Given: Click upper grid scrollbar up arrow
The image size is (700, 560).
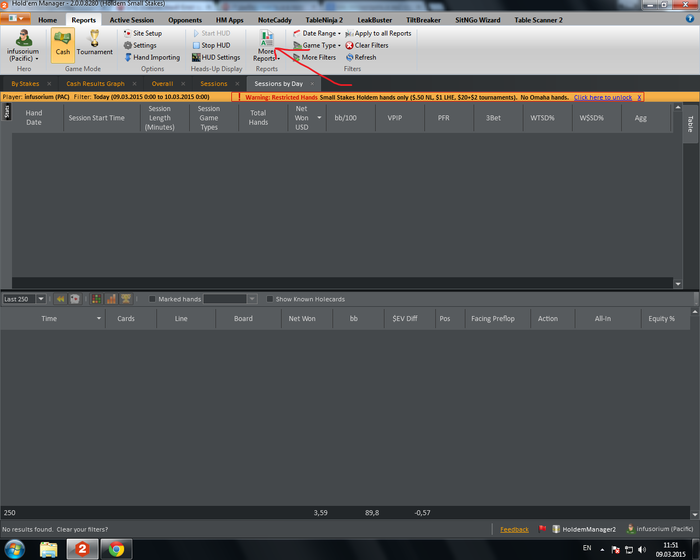Looking at the screenshot, I should [678, 108].
